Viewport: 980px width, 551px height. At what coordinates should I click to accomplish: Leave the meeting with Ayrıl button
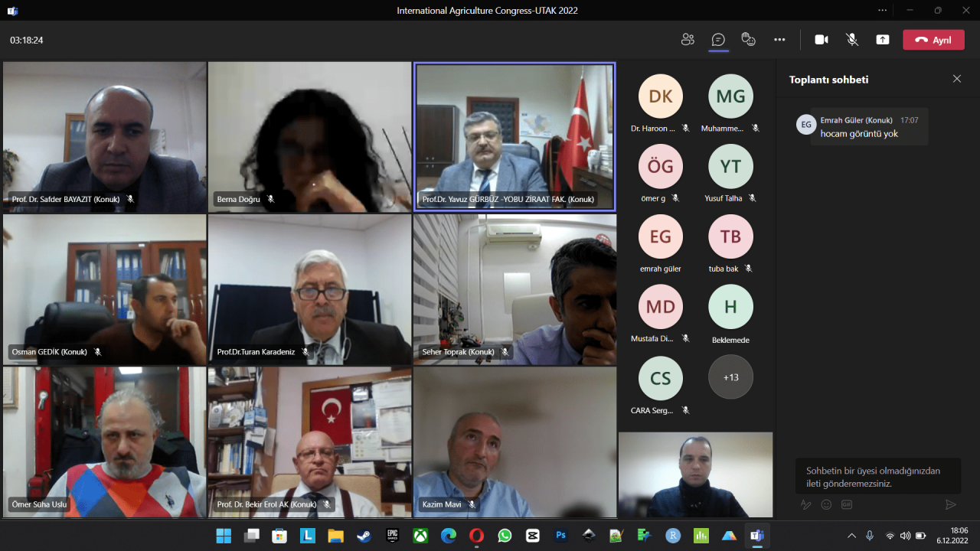click(x=933, y=40)
